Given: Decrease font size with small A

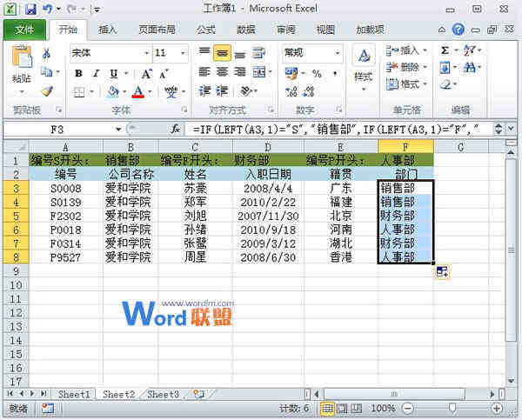Looking at the screenshot, I should pyautogui.click(x=164, y=74).
